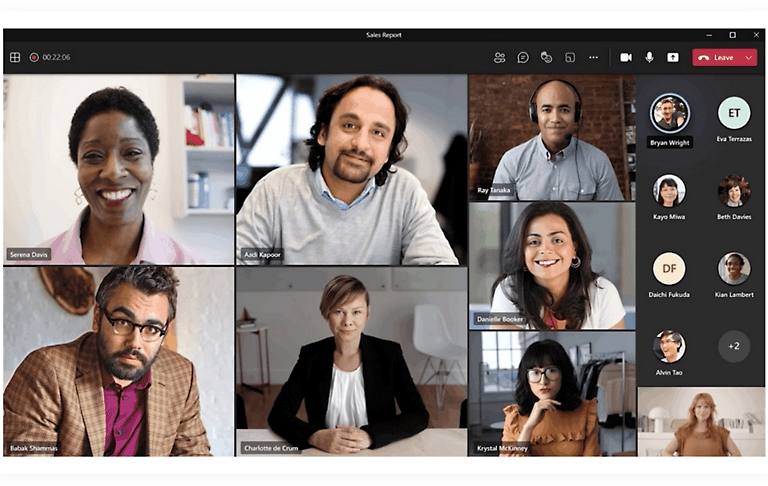Screen dimensions: 768x486
Task: Click the Sales Report window title
Action: 384,35
